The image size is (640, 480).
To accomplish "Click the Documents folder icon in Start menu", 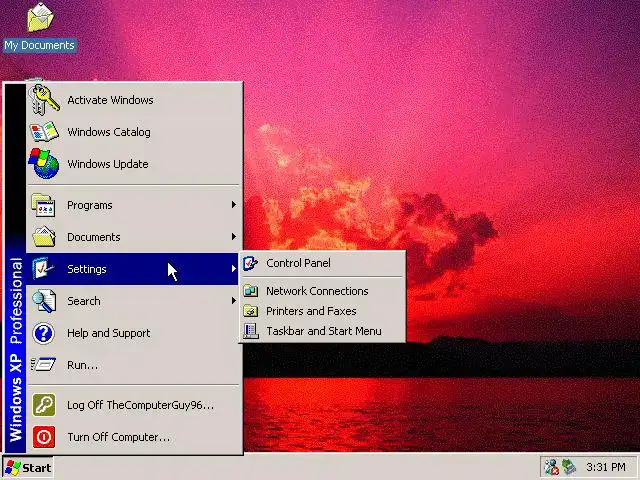I will 43,237.
